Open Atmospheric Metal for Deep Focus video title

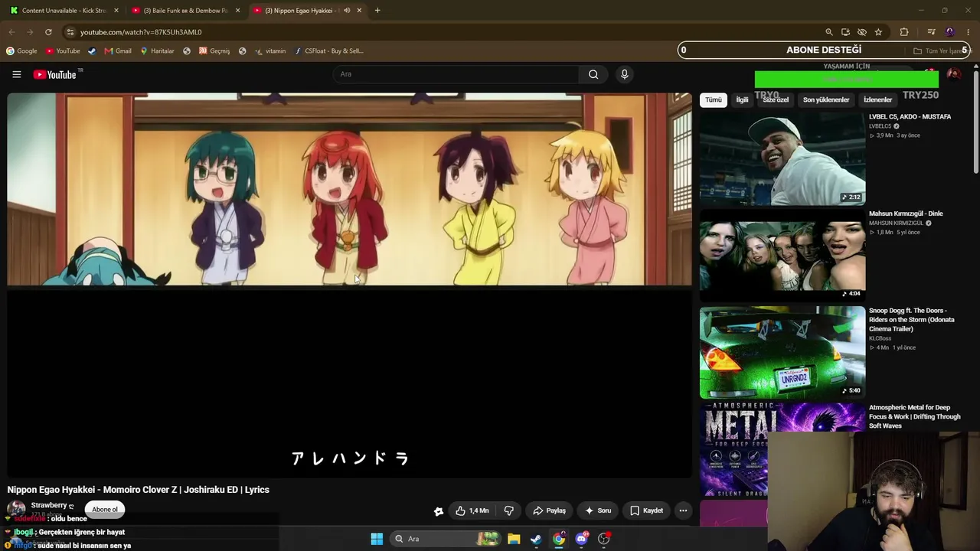tap(915, 417)
